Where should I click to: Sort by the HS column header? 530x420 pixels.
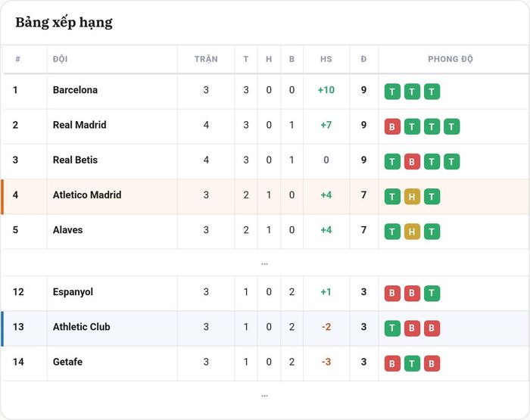(x=326, y=59)
